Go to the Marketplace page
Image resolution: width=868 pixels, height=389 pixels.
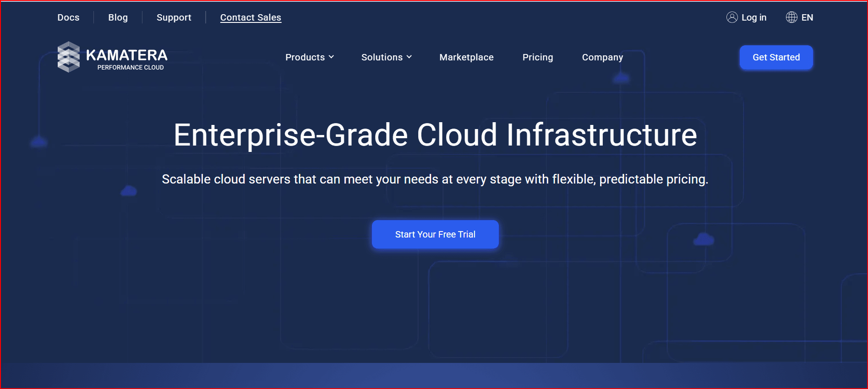pyautogui.click(x=466, y=57)
